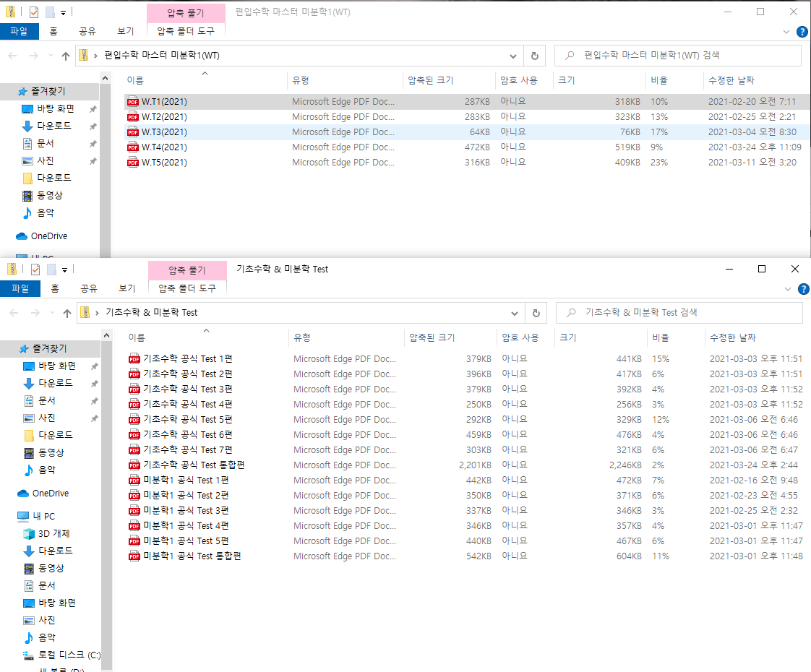This screenshot has width=811, height=672.
Task: Select 로컬 디스크 (C:) drive icon
Action: (29, 655)
